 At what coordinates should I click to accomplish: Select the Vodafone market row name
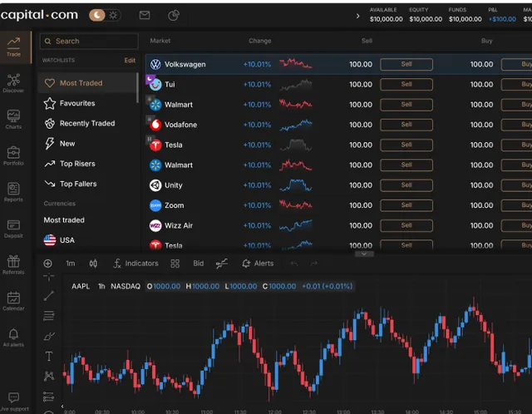tap(180, 125)
